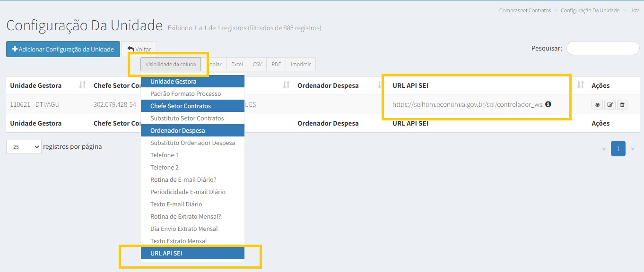Toggle Ordenador Despesa column visibility

tap(192, 130)
